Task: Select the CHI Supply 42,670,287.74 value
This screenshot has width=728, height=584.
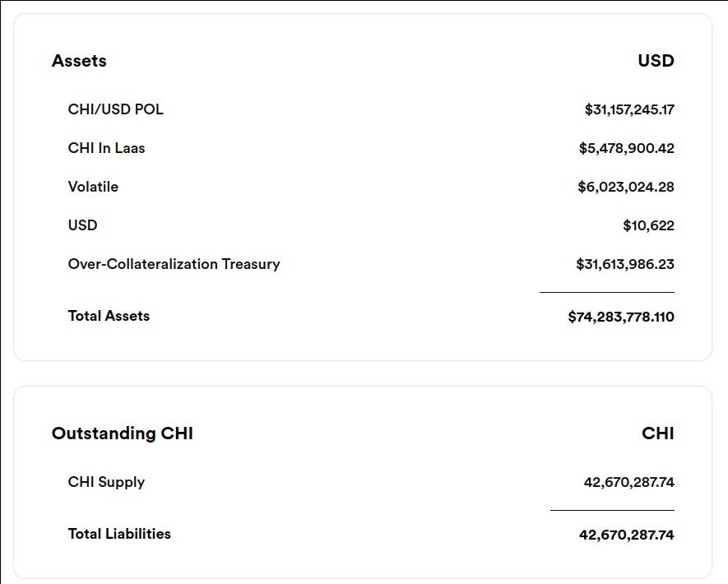Action: pyautogui.click(x=628, y=482)
